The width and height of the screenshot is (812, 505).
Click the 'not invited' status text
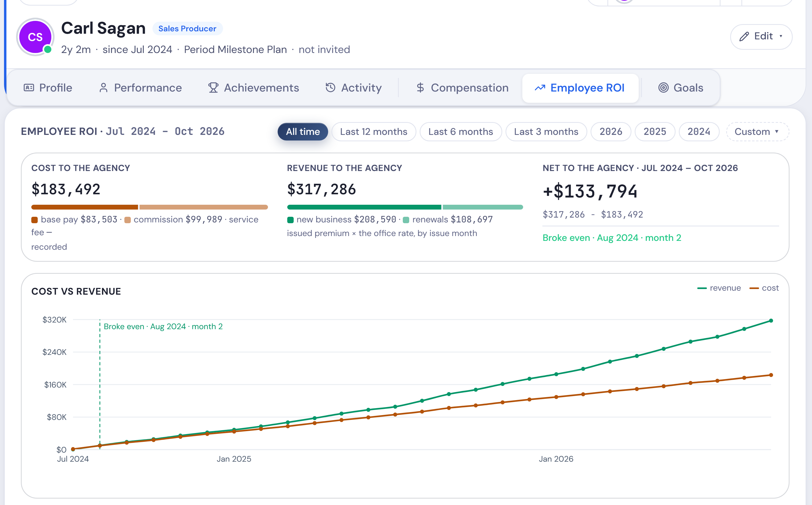[x=324, y=50]
